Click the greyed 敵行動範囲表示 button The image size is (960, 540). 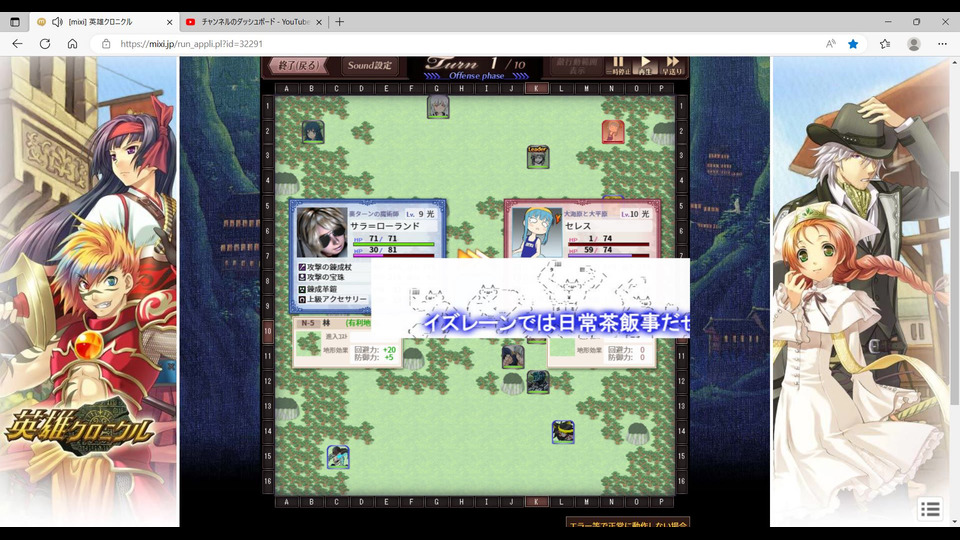[x=577, y=66]
